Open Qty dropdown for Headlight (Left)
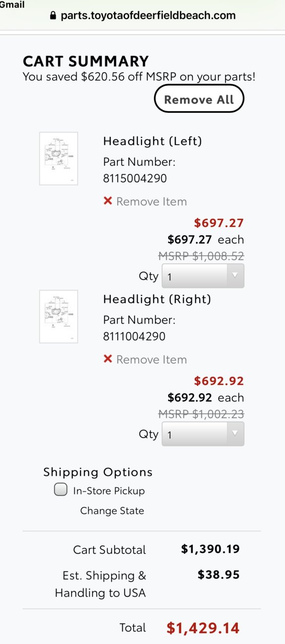Screen dimensions: 285x644 click(203, 276)
